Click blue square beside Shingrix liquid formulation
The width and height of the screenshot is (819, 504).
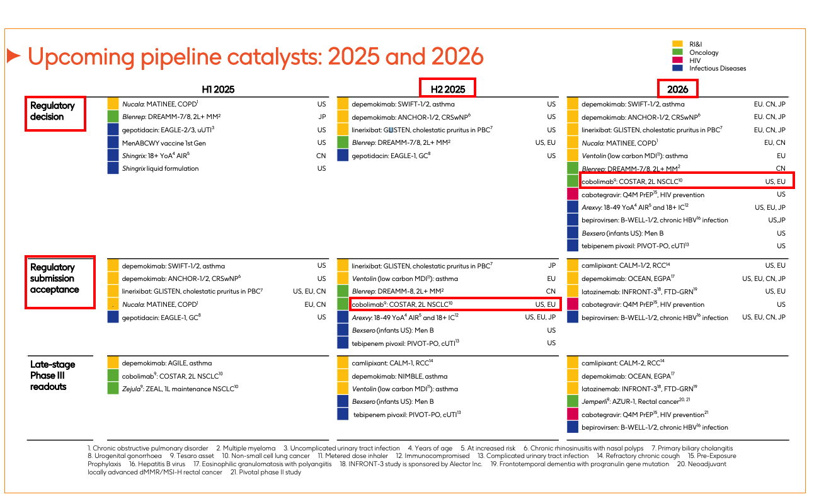(113, 168)
